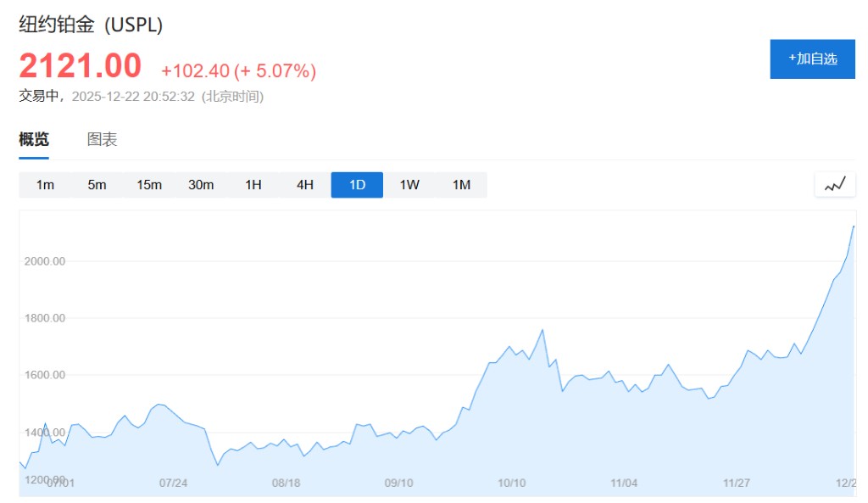Viewport: 868px width, 503px height.
Task: Click the line chart type icon
Action: point(835,184)
